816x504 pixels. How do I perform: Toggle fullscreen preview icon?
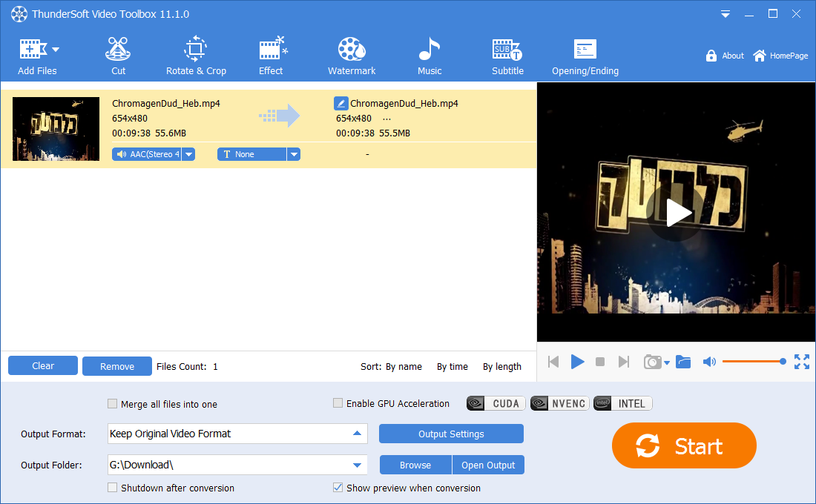[x=801, y=362]
